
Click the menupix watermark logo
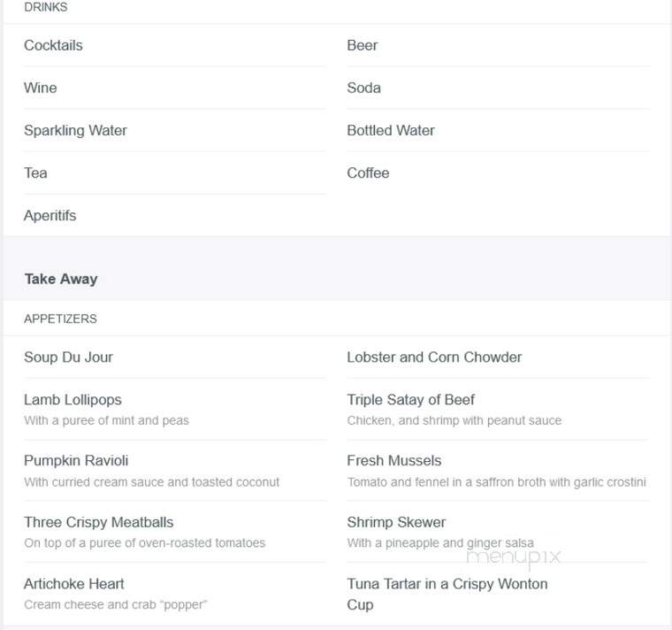(514, 558)
